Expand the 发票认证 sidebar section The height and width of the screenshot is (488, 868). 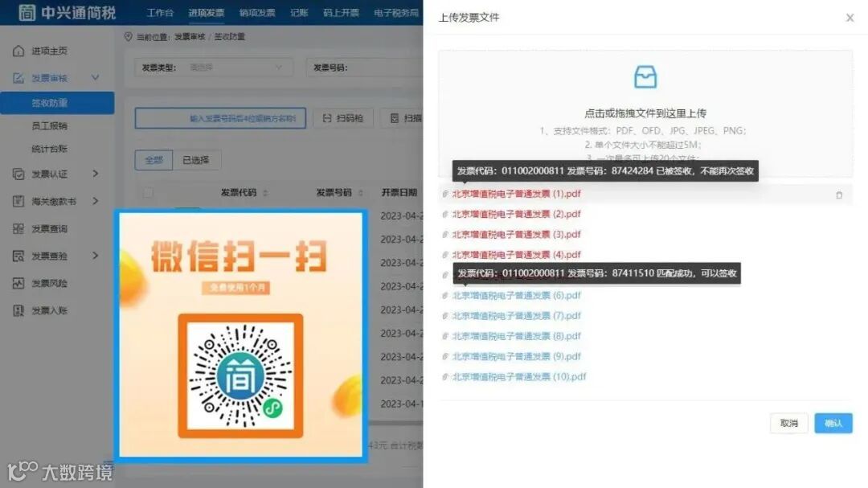pyautogui.click(x=95, y=174)
